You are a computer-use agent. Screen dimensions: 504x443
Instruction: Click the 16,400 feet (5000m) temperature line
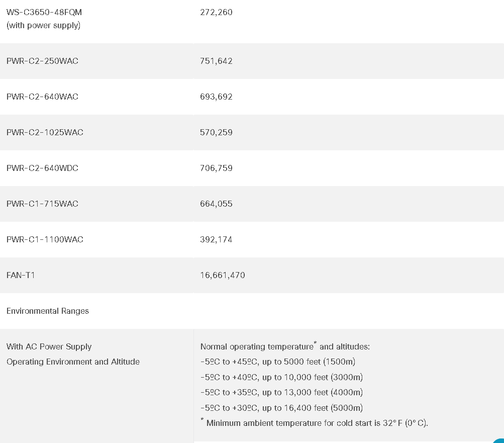pyautogui.click(x=281, y=408)
